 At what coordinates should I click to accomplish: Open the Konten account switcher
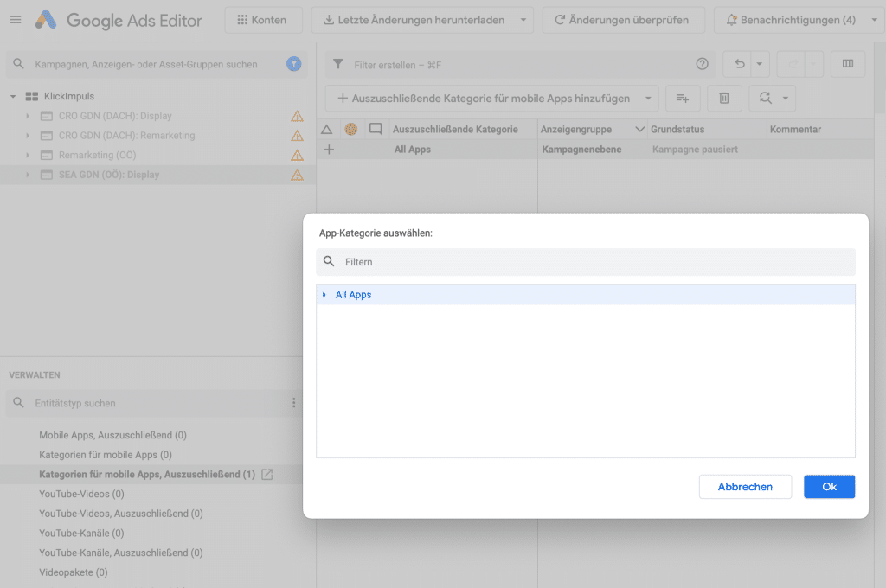click(263, 19)
